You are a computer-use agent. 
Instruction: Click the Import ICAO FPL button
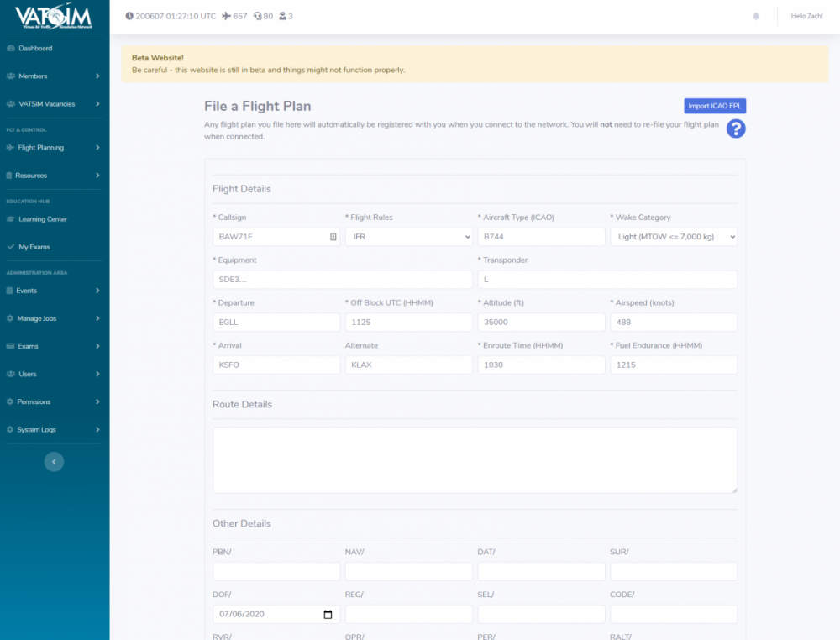715,106
